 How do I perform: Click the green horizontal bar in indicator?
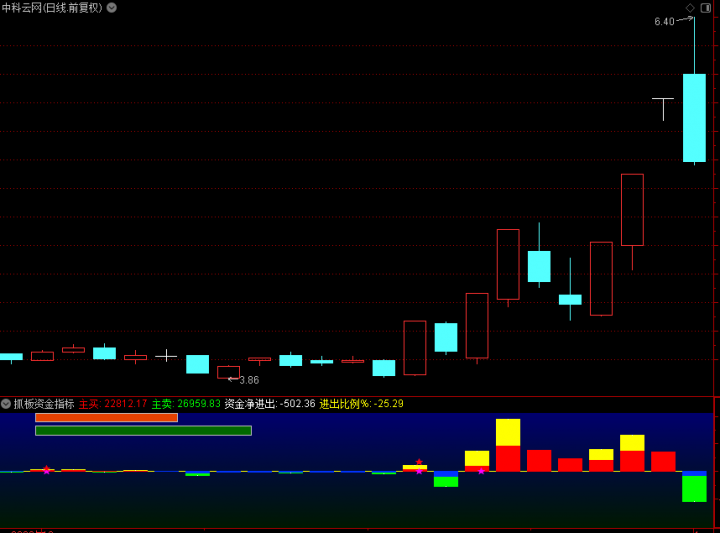pyautogui.click(x=143, y=430)
